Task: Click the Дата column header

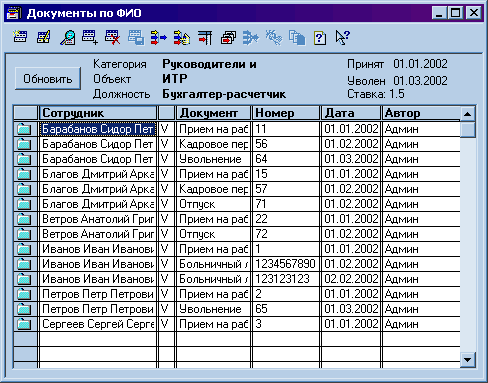Action: pyautogui.click(x=351, y=113)
